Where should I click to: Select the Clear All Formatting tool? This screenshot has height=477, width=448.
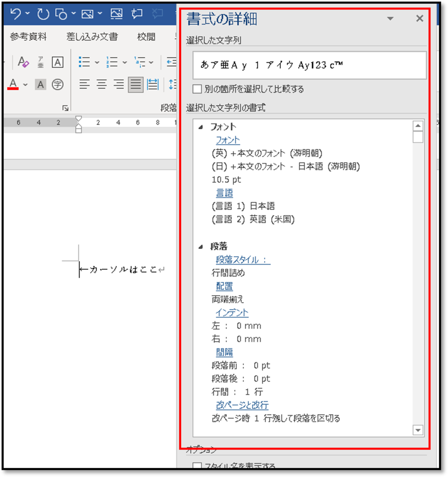click(x=23, y=62)
